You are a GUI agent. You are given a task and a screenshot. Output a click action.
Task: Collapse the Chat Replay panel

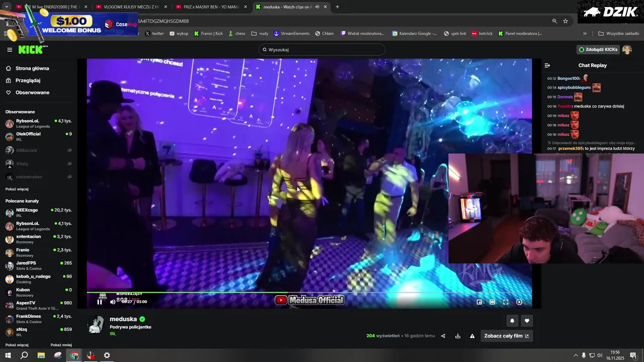547,65
